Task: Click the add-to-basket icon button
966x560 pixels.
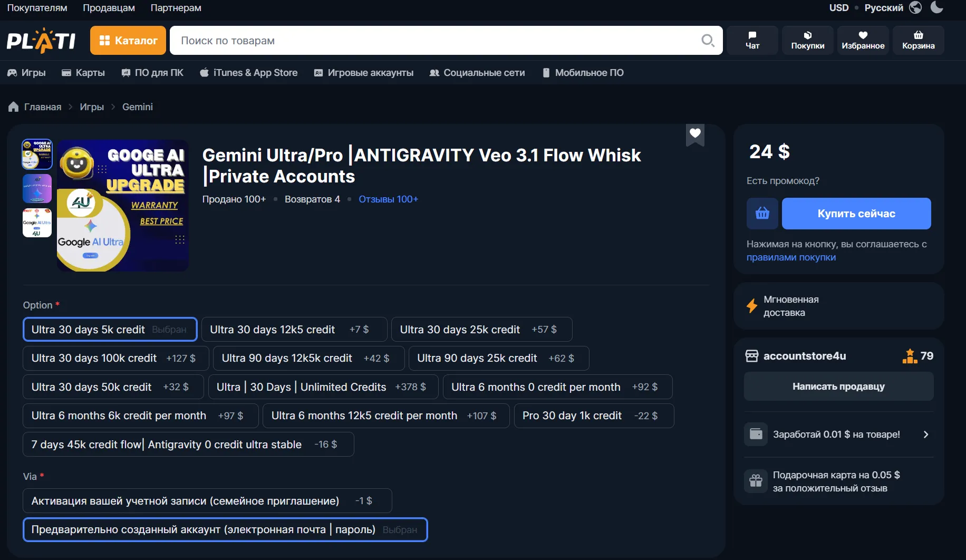Action: [762, 214]
